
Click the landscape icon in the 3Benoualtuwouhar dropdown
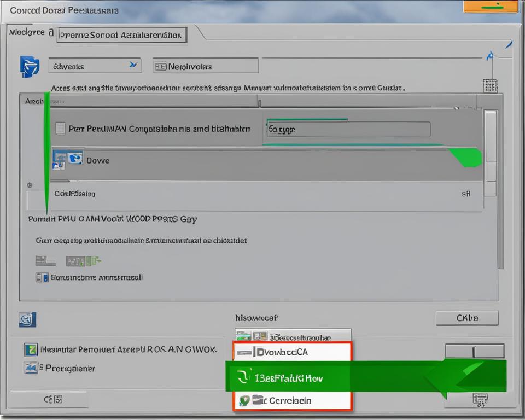243,336
